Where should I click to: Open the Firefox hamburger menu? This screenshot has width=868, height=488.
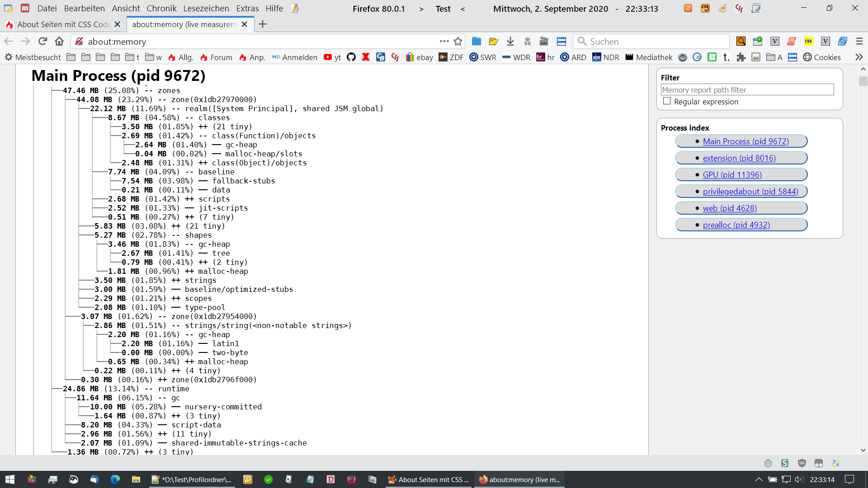859,42
